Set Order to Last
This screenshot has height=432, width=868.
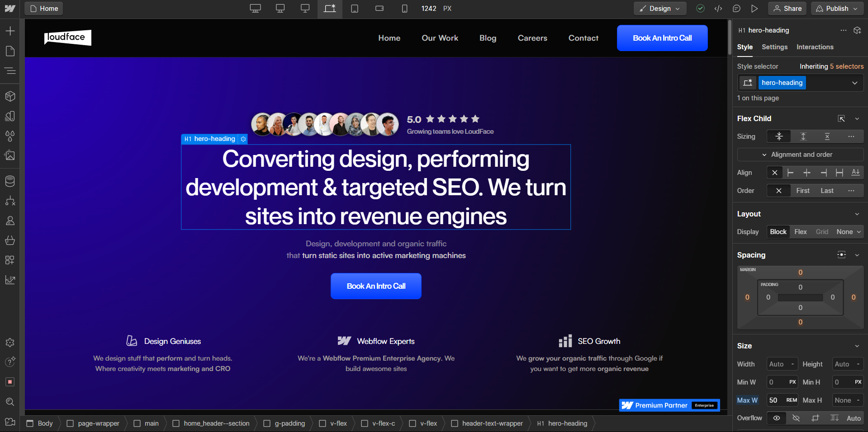tap(827, 191)
